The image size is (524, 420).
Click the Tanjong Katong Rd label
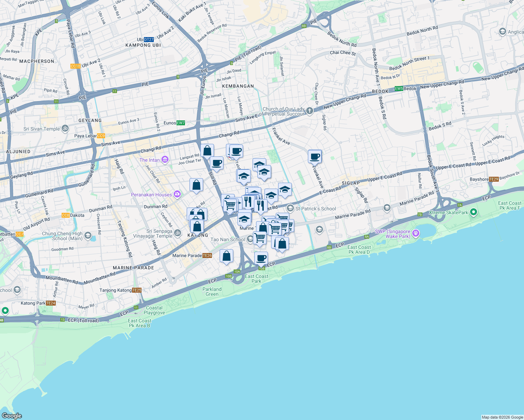[124, 239]
